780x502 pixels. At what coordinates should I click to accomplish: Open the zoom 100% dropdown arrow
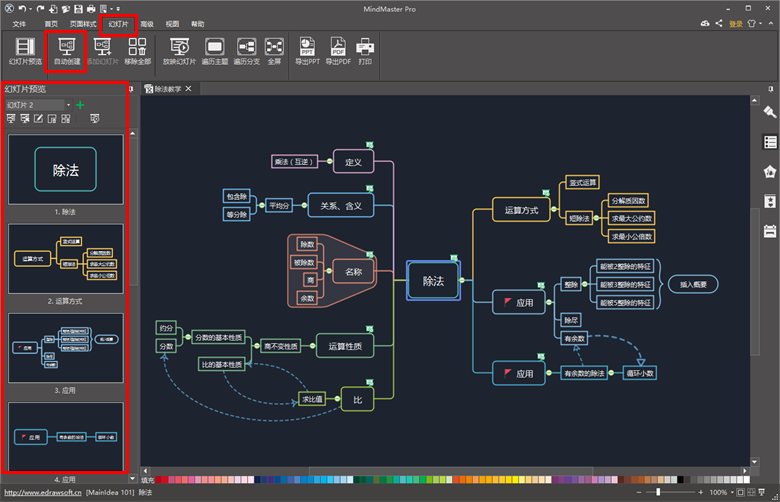[732, 493]
